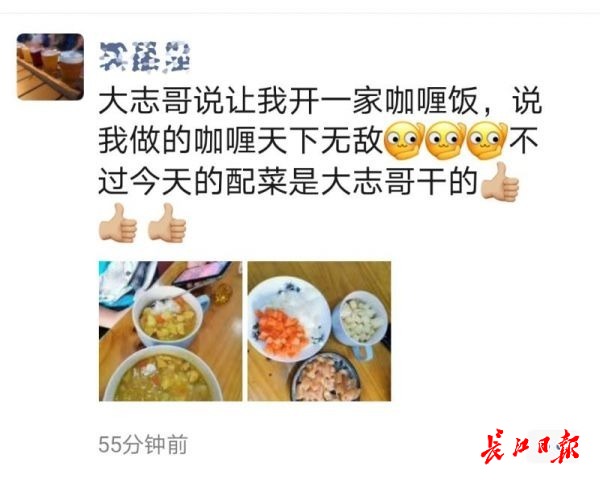Tap the third wide-eyed face emoji
The width and height of the screenshot is (600, 484).
[x=488, y=141]
